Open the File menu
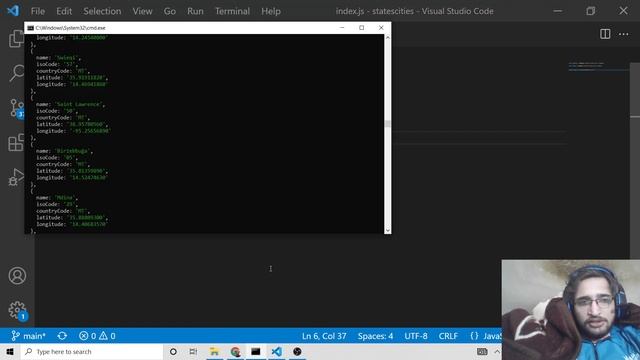This screenshot has height=360, width=640. 38,11
